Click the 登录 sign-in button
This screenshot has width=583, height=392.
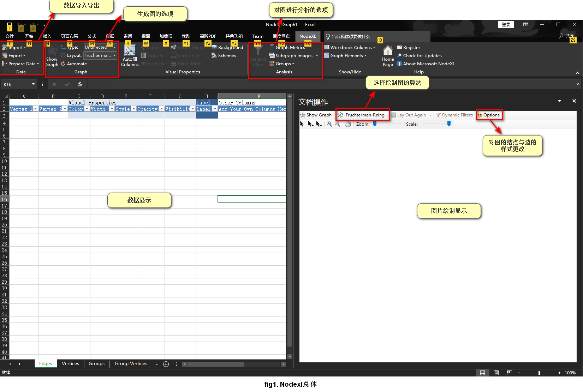(x=506, y=25)
